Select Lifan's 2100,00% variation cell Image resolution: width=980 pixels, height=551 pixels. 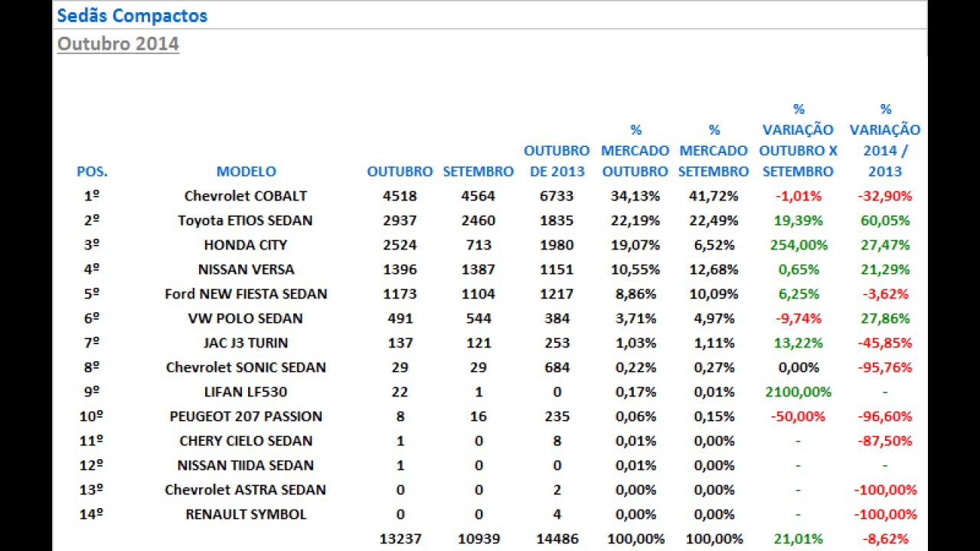[799, 392]
